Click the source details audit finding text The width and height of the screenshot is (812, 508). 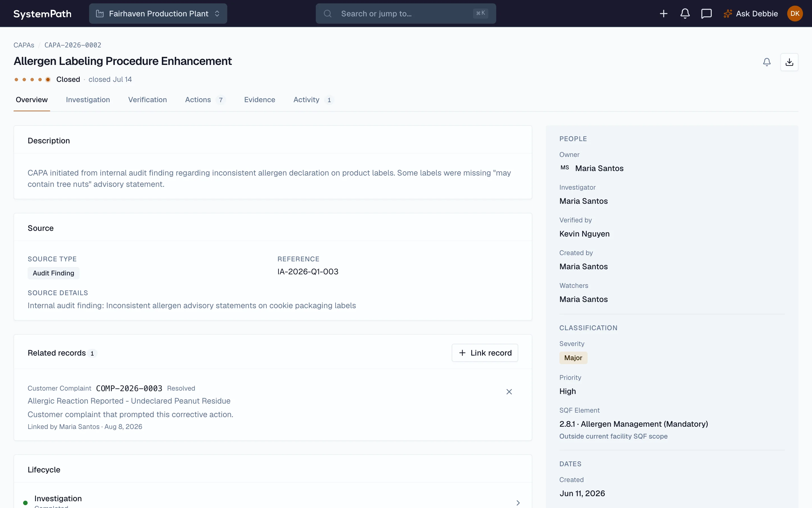(192, 305)
